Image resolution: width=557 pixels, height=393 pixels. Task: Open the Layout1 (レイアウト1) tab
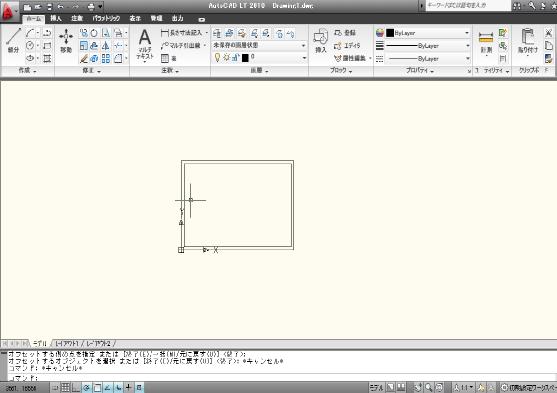click(x=67, y=344)
